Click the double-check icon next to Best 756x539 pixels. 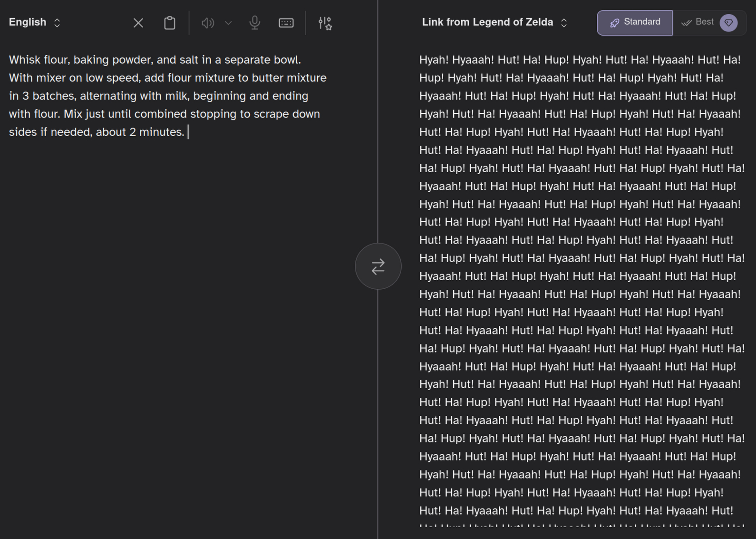[x=686, y=23]
